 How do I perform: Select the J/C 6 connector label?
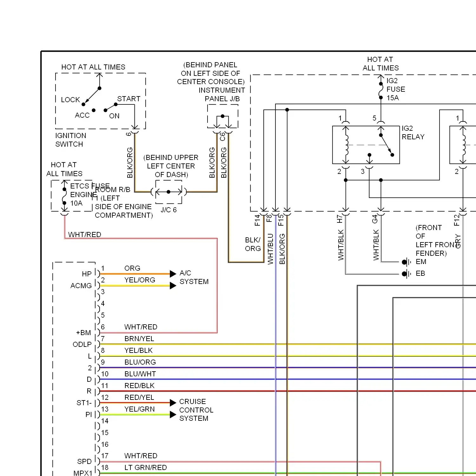(x=169, y=210)
